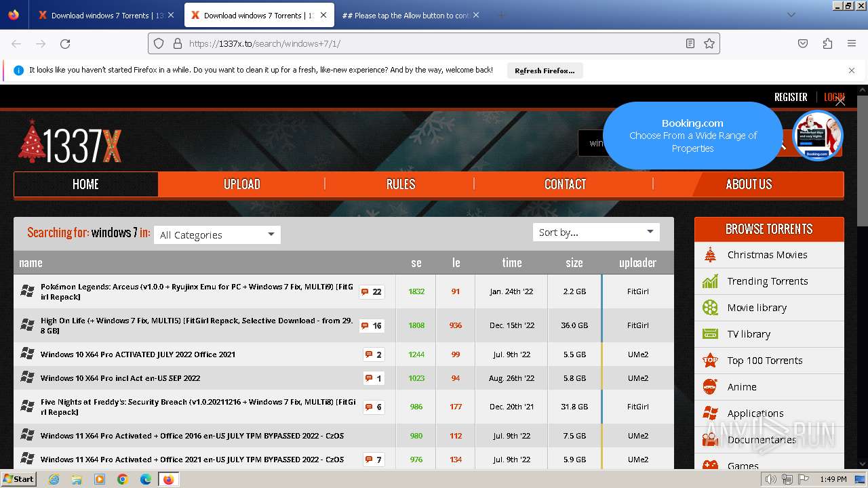
Task: Open the ABOUT US navigation item
Action: coord(749,184)
